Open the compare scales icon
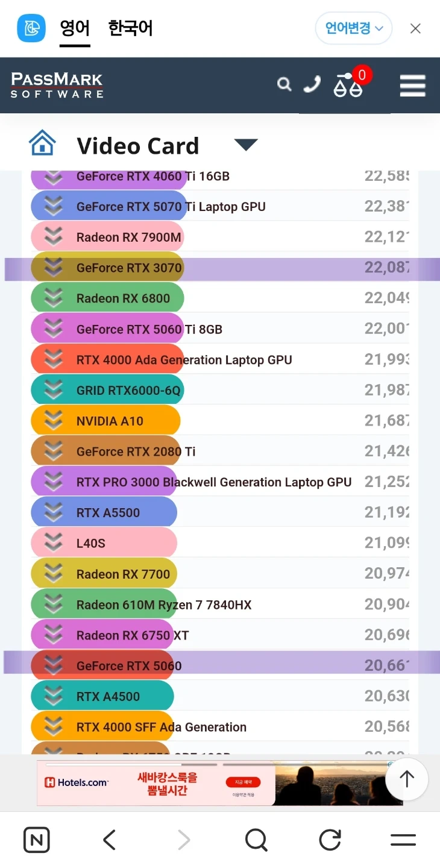Image resolution: width=440 pixels, height=868 pixels. [348, 85]
